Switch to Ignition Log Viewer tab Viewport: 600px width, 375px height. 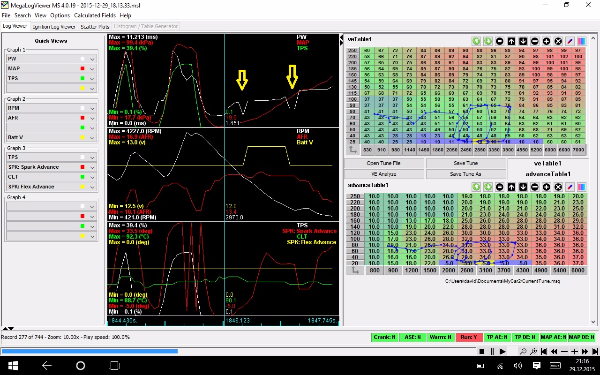pos(54,27)
